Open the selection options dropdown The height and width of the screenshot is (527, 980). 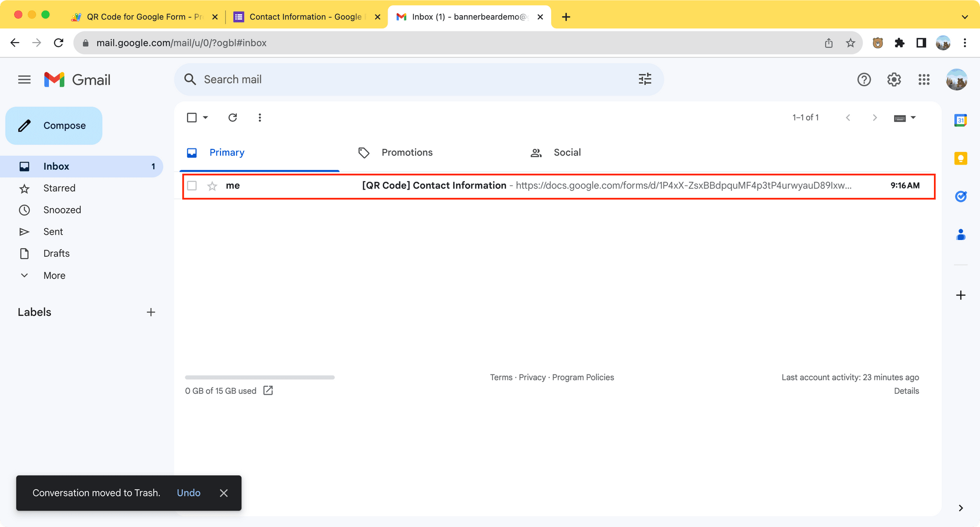click(205, 118)
